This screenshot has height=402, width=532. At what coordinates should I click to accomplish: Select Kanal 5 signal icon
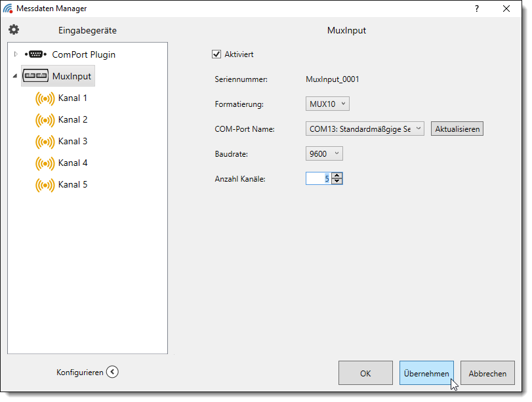coord(45,185)
